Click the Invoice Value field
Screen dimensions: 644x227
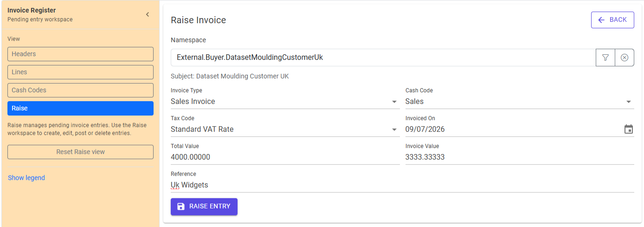pyautogui.click(x=520, y=157)
